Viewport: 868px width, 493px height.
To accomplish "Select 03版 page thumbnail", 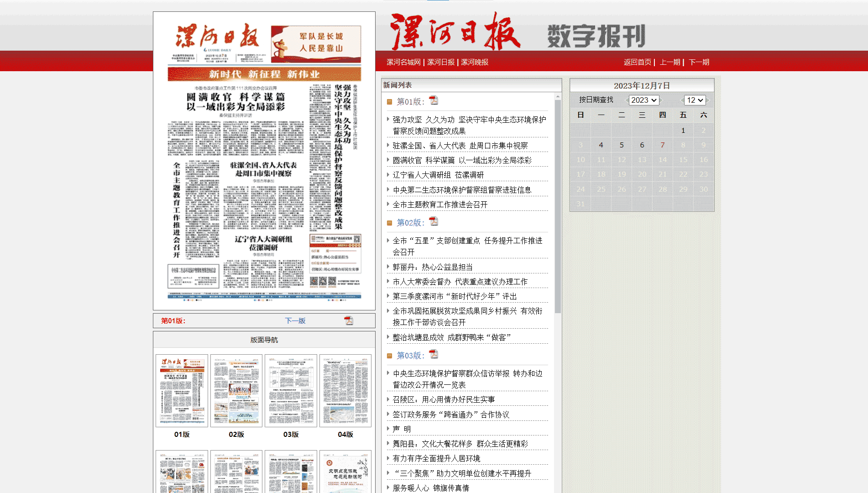I will 291,391.
